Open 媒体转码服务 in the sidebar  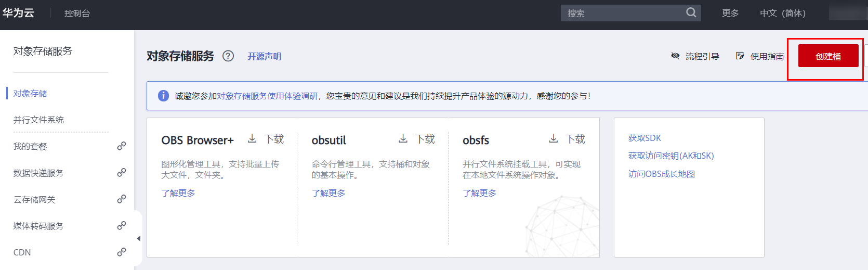click(38, 226)
